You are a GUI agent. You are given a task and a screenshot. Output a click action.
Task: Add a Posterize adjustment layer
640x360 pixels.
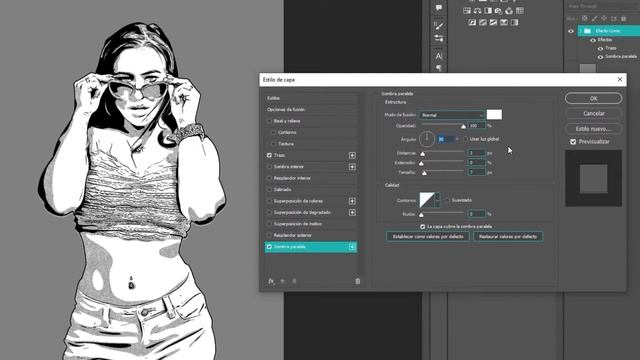483,22
